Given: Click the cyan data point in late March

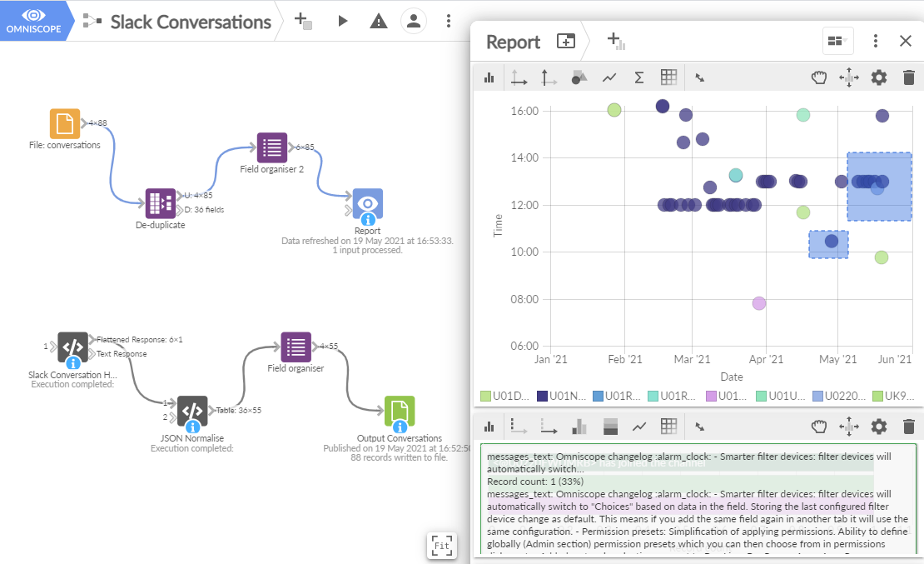Looking at the screenshot, I should [x=735, y=175].
